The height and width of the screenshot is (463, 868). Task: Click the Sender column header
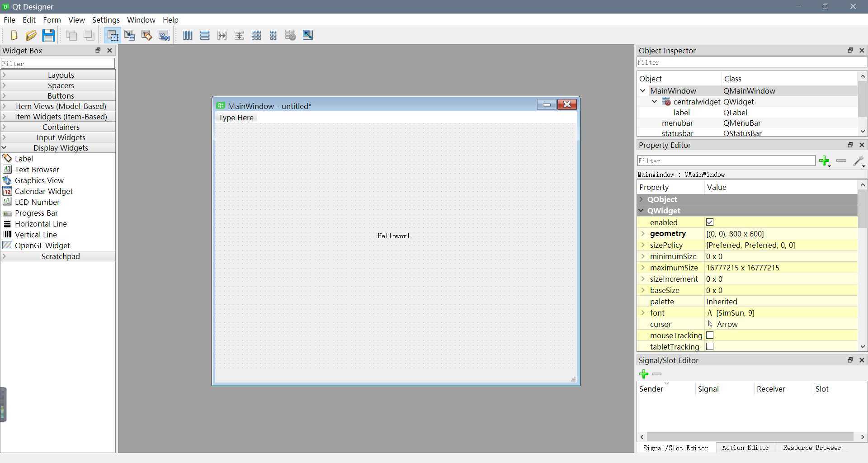666,389
